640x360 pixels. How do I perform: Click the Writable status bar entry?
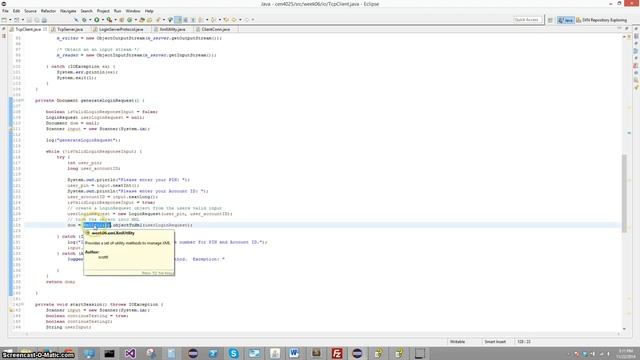click(x=457, y=342)
